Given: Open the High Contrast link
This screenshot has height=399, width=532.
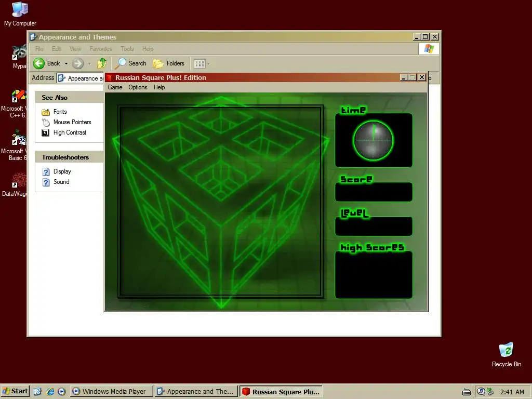Looking at the screenshot, I should [x=70, y=132].
